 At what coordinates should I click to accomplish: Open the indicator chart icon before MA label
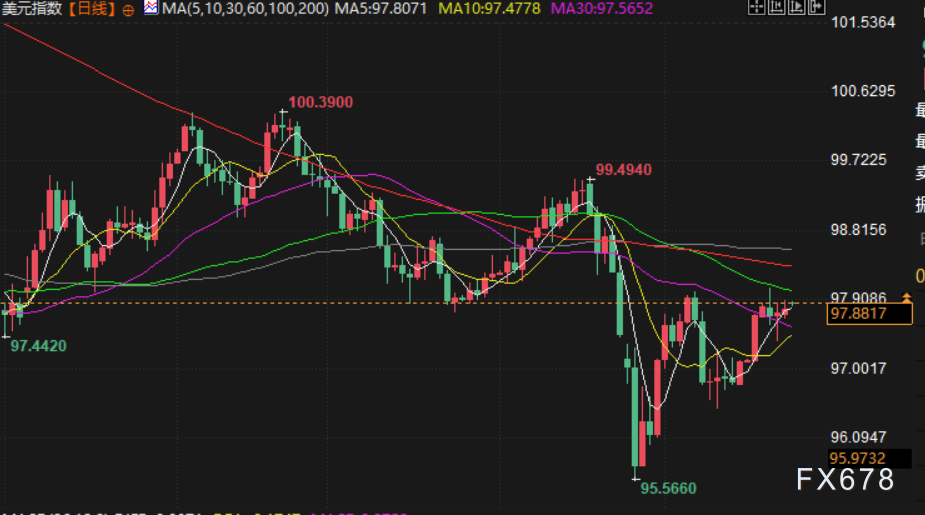150,8
